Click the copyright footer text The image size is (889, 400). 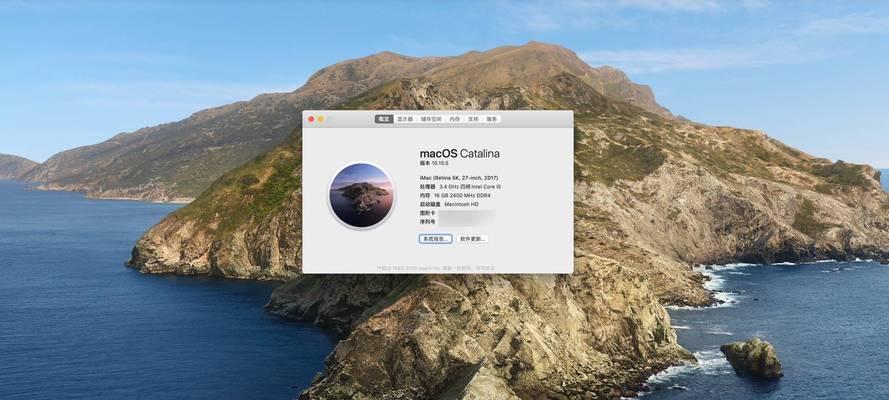click(437, 267)
